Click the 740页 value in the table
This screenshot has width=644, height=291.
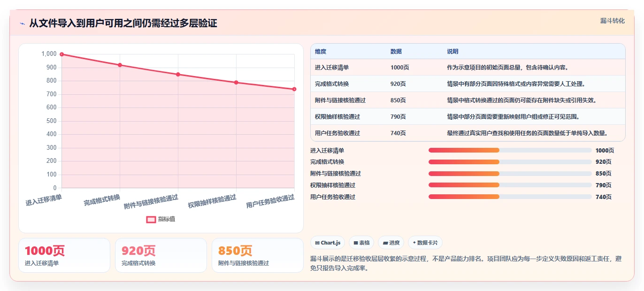tap(398, 133)
